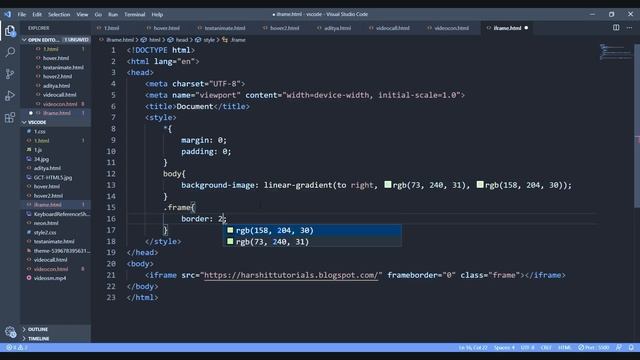Open the Extensions view icon
This screenshot has width=640, height=360.
coord(10,118)
